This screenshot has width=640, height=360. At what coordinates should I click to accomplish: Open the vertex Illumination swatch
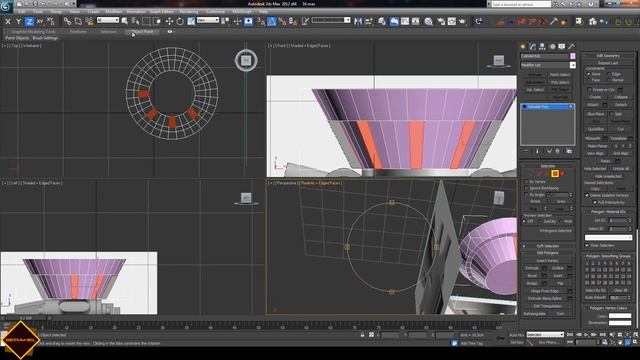tap(620, 323)
